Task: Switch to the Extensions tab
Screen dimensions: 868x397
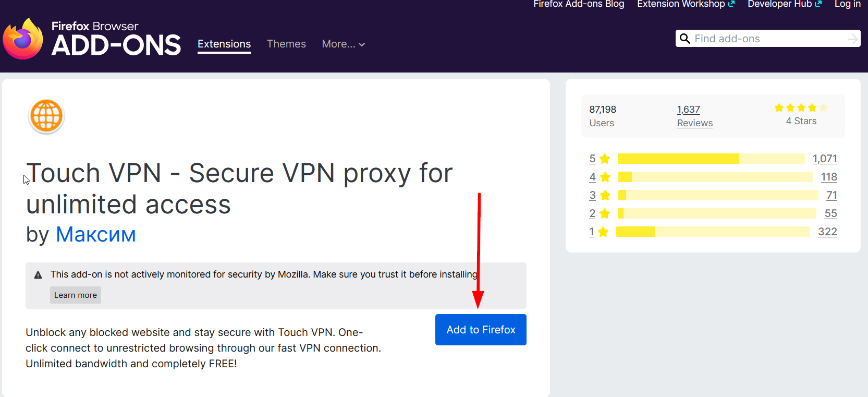Action: 224,44
